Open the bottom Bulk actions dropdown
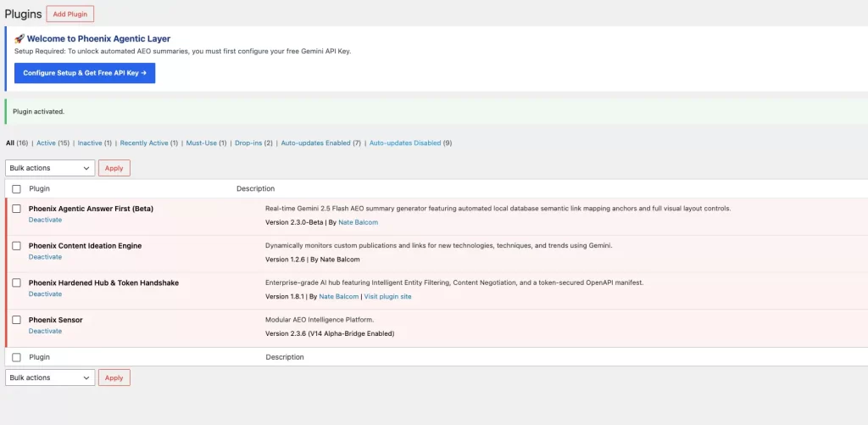868x425 pixels. pos(50,377)
